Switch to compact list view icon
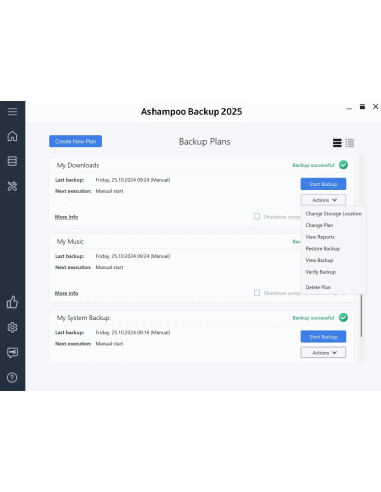This screenshot has width=381, height=492. (x=350, y=143)
